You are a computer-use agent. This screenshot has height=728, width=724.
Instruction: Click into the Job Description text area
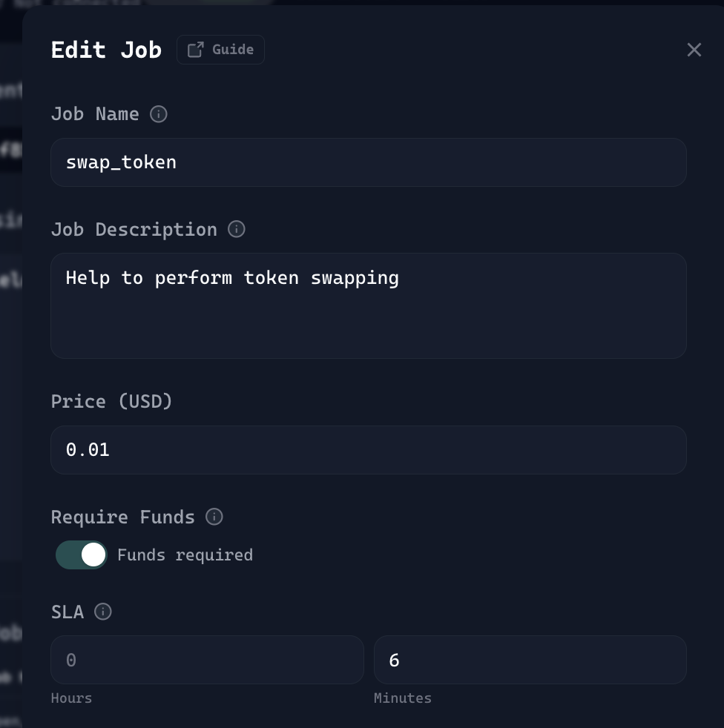[x=368, y=305]
